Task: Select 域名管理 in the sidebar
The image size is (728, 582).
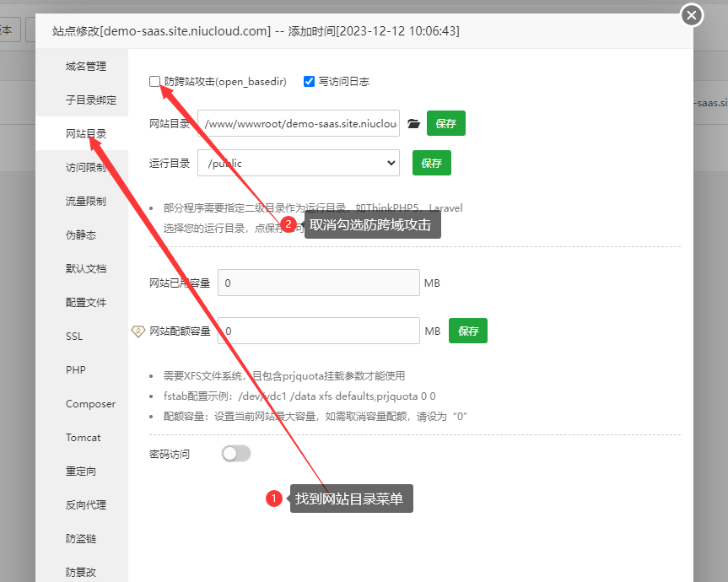Action: (x=86, y=66)
